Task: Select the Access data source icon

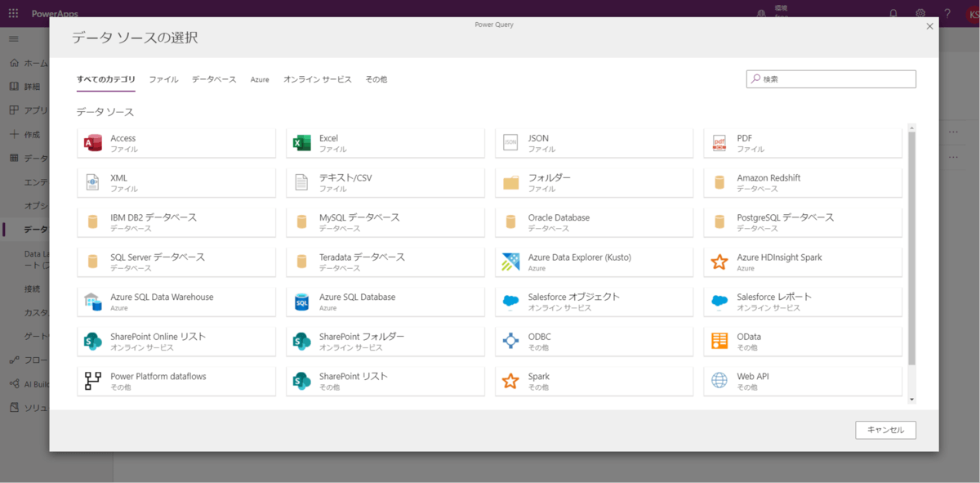Action: 93,143
